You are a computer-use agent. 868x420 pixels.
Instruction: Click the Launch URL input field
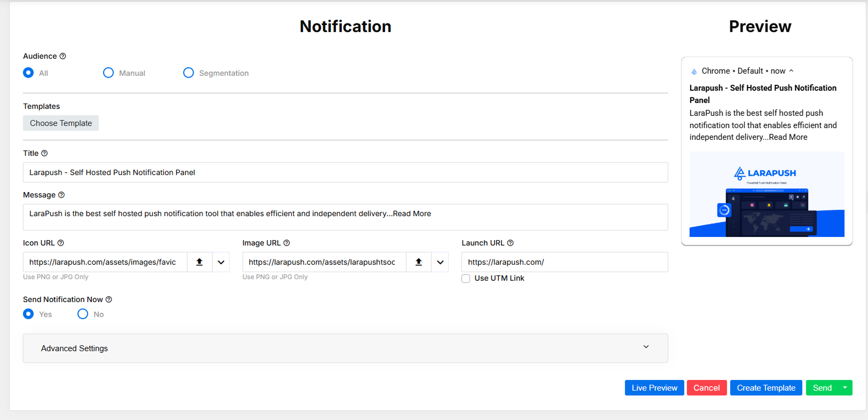(x=565, y=262)
